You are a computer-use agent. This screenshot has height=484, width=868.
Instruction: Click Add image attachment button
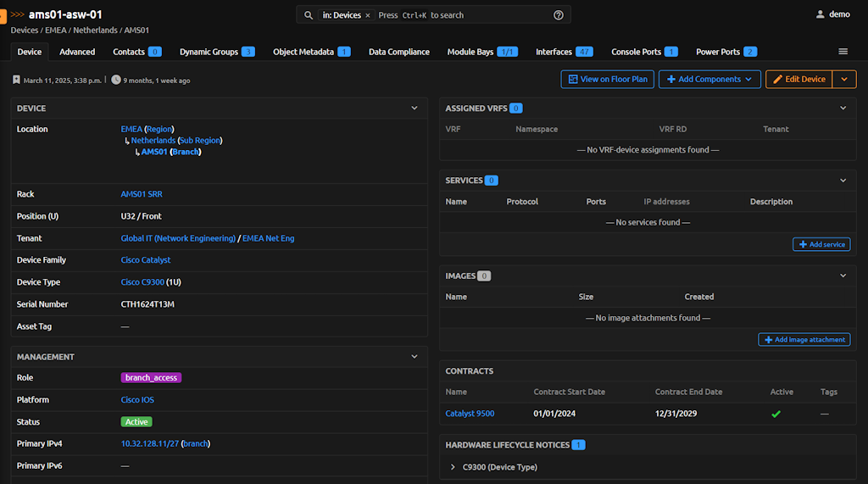804,339
